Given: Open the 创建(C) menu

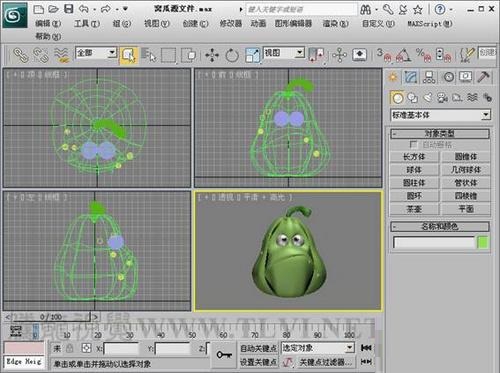Looking at the screenshot, I should coord(195,24).
